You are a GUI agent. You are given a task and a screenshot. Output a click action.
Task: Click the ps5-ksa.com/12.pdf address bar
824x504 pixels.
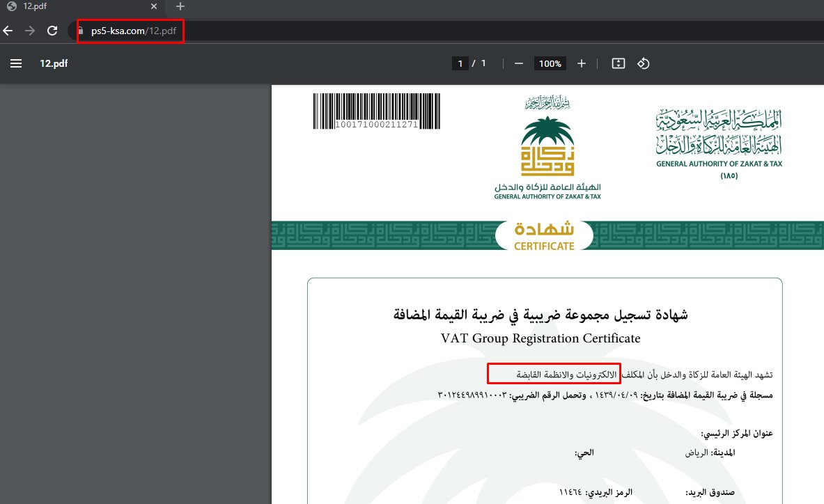(134, 31)
